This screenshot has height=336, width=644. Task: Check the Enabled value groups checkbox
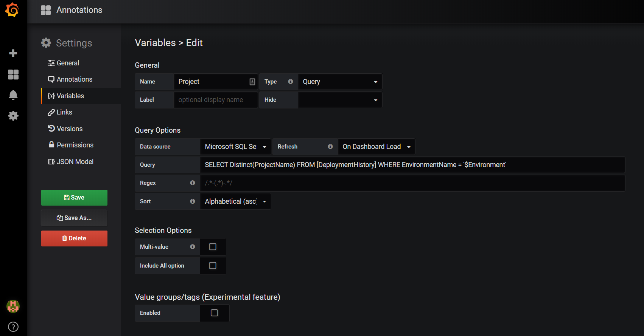tap(214, 313)
